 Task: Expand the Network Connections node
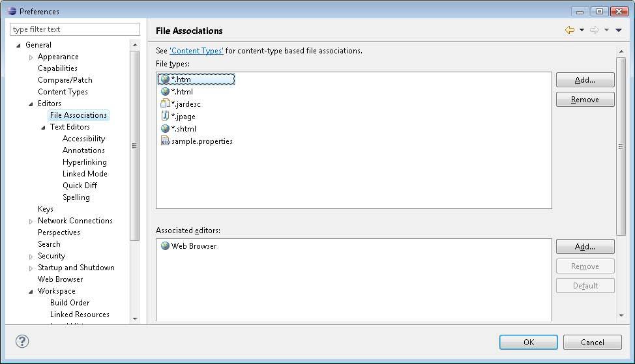(31, 221)
